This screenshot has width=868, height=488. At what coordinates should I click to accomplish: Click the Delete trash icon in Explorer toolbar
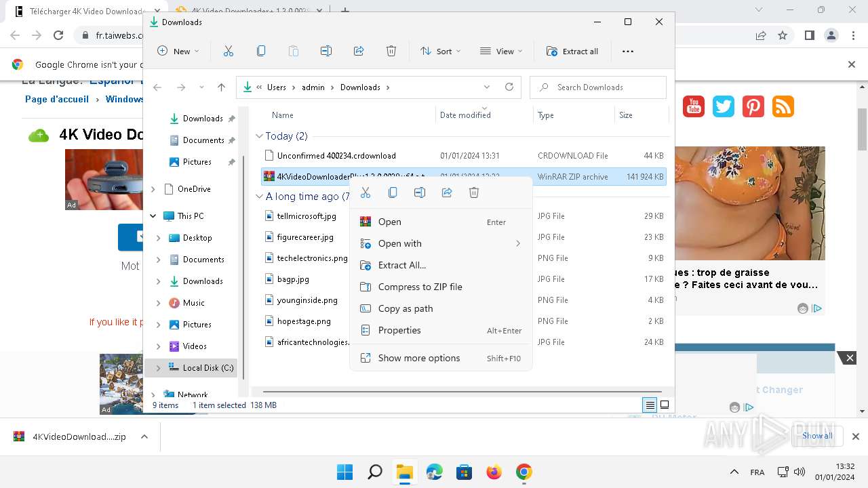[x=391, y=52]
